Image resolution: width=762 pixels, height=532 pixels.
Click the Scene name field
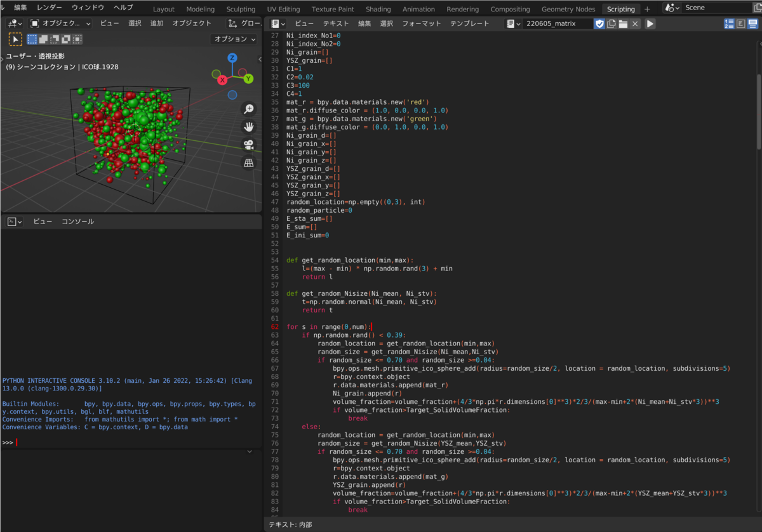point(716,8)
